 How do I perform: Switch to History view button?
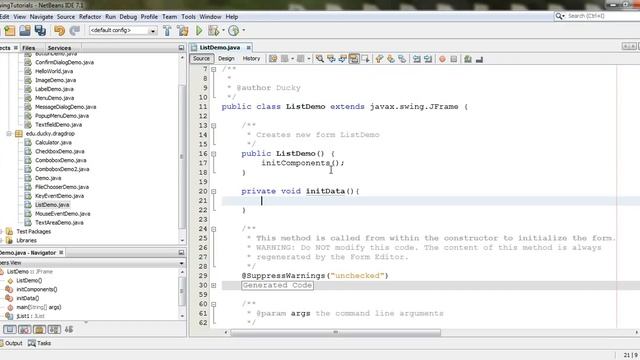click(251, 59)
